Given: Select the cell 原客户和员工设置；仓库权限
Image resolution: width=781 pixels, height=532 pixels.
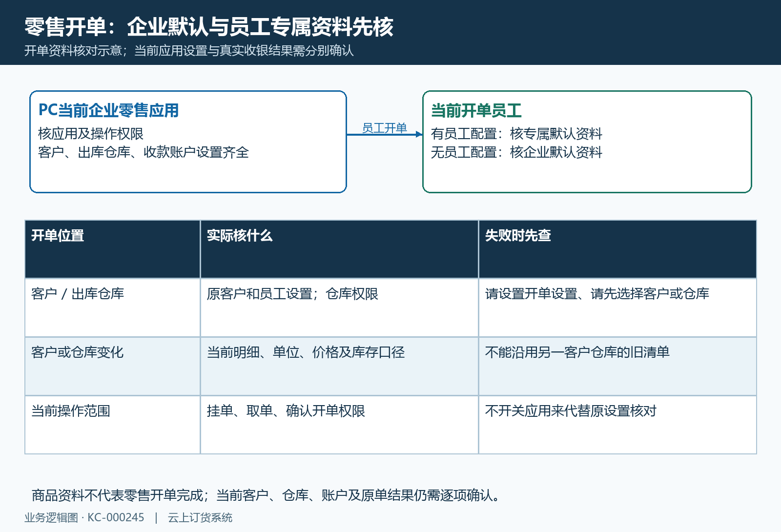Looking at the screenshot, I should [x=339, y=307].
